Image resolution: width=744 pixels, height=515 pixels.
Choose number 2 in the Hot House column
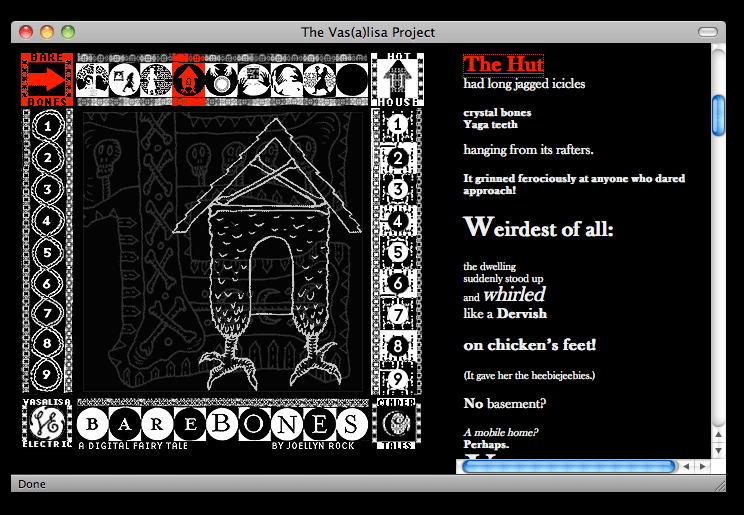397,158
